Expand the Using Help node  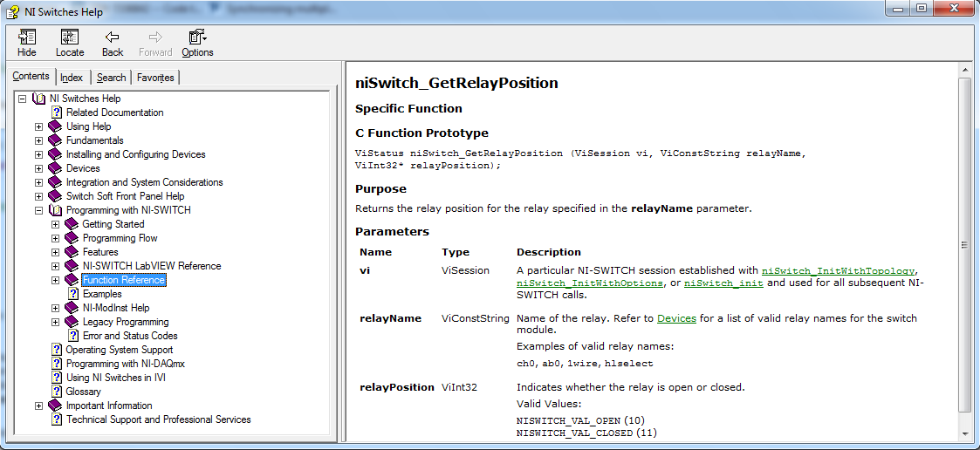pos(38,126)
